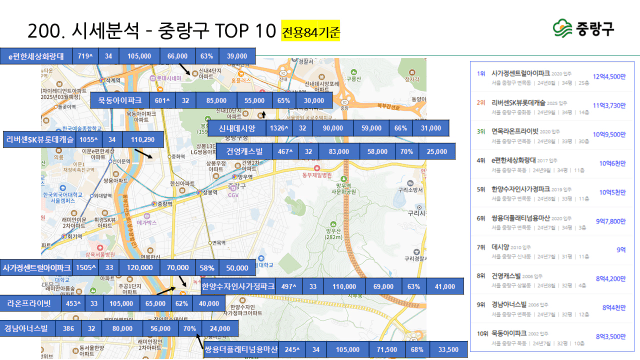This screenshot has height=360, width=640.
Task: Click the 110,290 cell for 리버센SK뷰롯데캐슬
Action: [143, 140]
